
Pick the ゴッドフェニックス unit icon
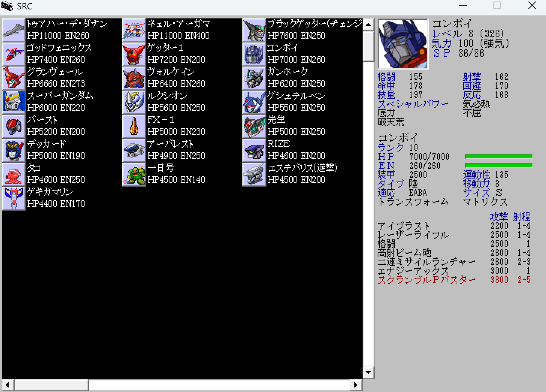pos(14,54)
